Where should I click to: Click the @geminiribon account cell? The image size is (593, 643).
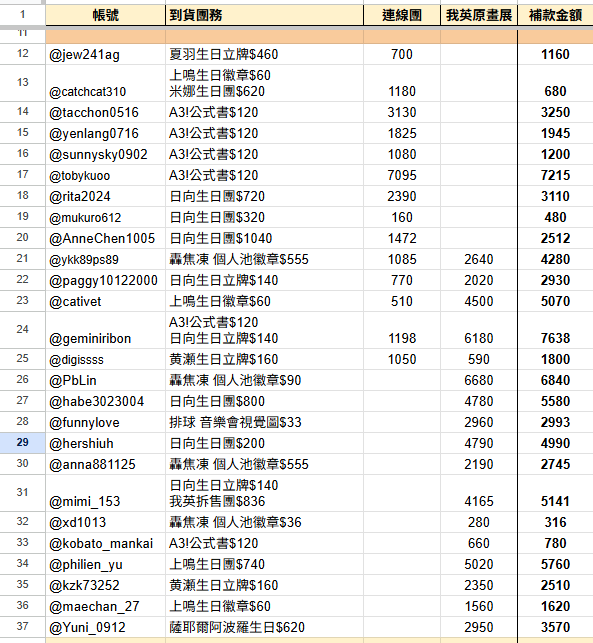[x=105, y=330]
